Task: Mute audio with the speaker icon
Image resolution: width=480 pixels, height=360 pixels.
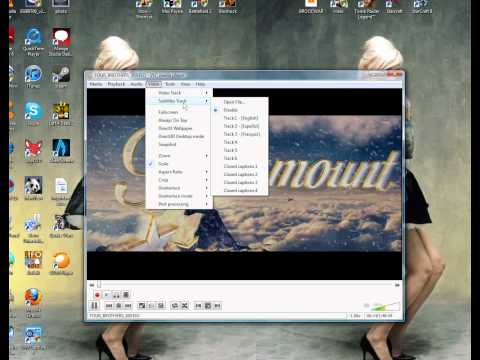Action: [x=366, y=306]
